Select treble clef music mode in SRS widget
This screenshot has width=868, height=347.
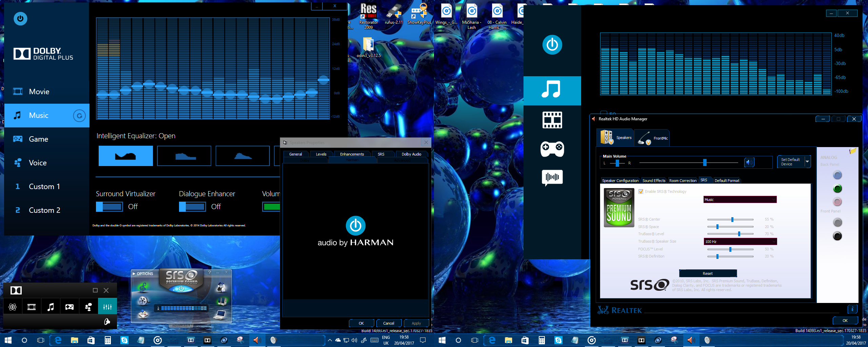pyautogui.click(x=143, y=288)
